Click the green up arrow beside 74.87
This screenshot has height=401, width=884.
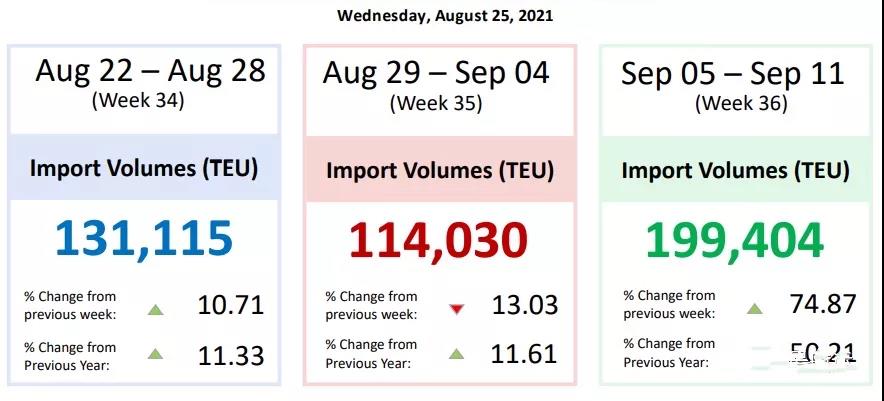pyautogui.click(x=754, y=308)
